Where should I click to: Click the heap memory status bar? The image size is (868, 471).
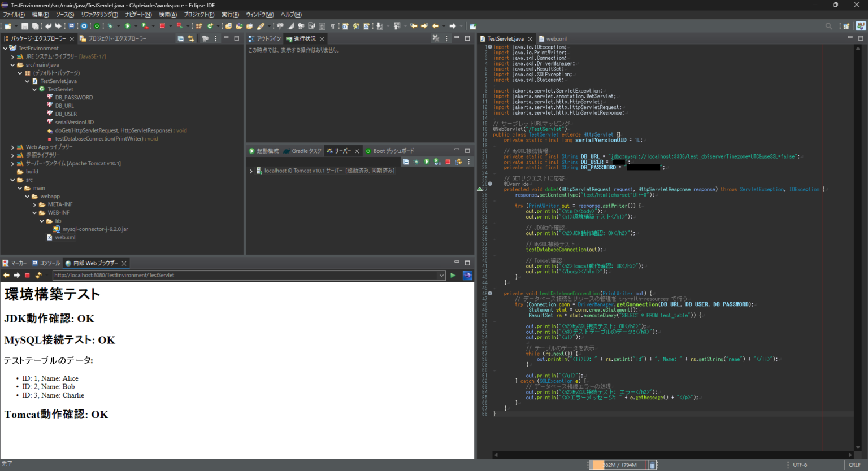click(619, 465)
